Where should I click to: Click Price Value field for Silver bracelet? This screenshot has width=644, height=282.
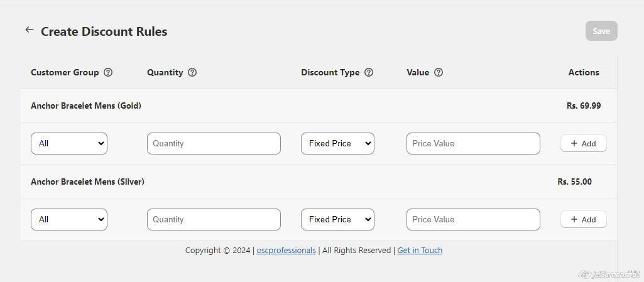pyautogui.click(x=473, y=219)
